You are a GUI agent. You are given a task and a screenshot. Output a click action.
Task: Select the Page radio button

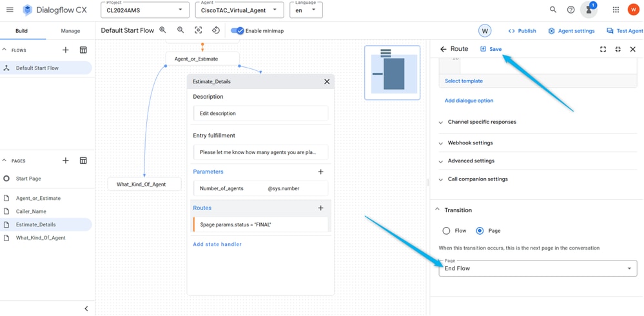click(x=480, y=231)
